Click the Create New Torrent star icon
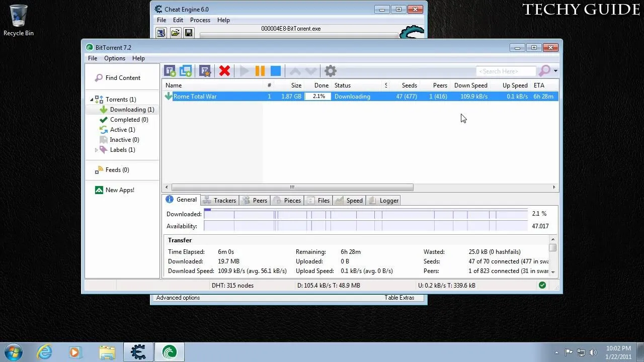The height and width of the screenshot is (362, 644). pyautogui.click(x=205, y=71)
